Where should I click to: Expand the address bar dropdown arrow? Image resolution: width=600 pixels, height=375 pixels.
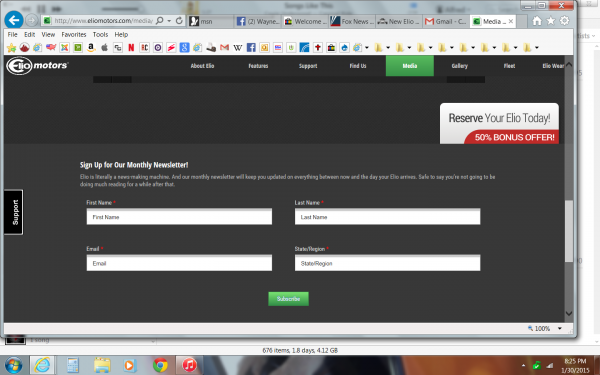tap(169, 21)
